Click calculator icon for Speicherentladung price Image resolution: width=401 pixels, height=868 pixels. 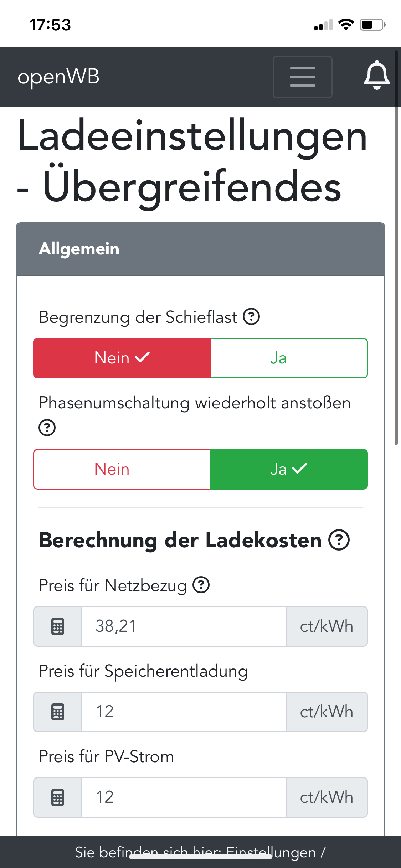(58, 712)
